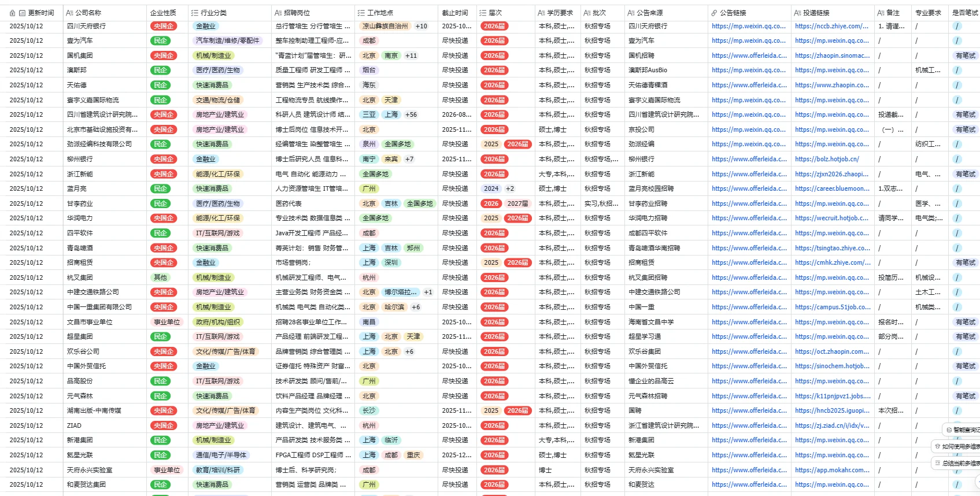Expand the +6 locations in 中国一重集团 row

416,307
